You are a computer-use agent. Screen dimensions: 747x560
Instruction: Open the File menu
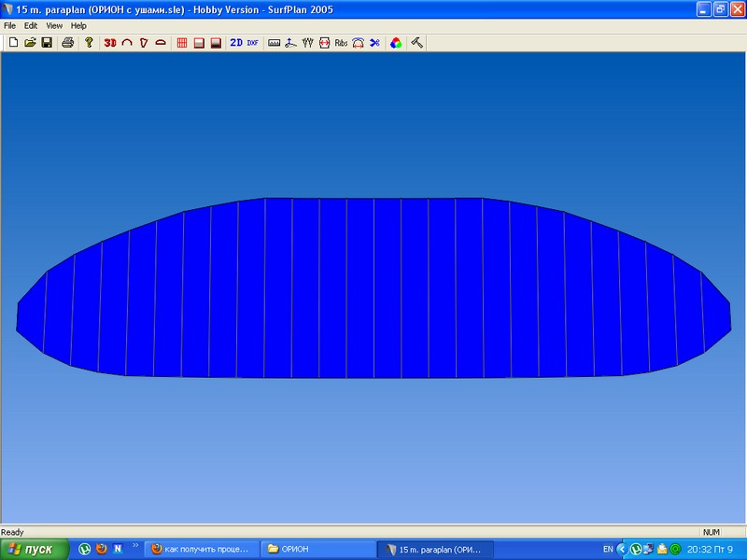tap(10, 25)
